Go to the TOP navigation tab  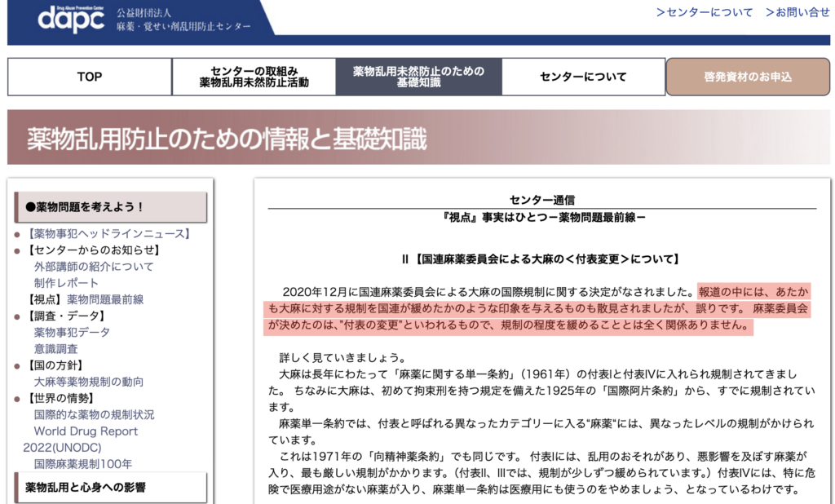coord(90,77)
